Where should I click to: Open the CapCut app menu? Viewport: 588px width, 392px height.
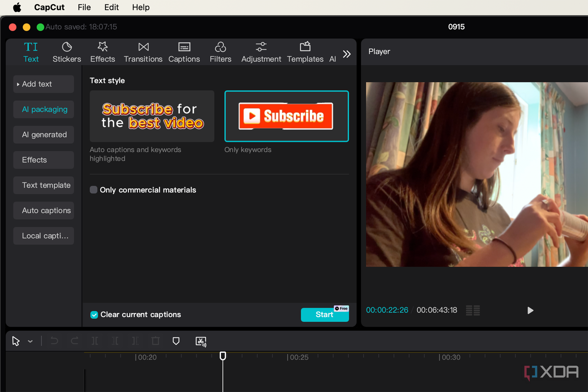pyautogui.click(x=49, y=7)
